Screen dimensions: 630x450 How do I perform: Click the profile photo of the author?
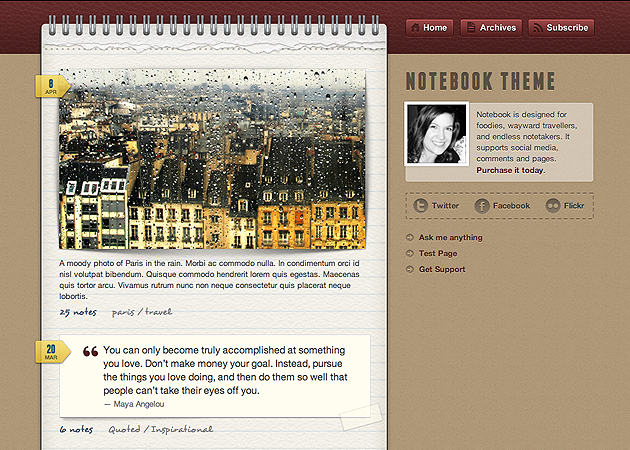436,134
